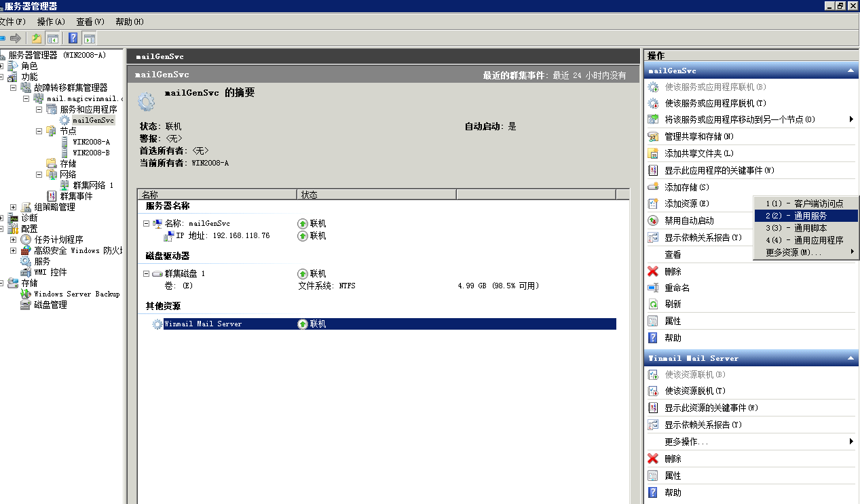Click 重命名 action
Image resolution: width=860 pixels, height=504 pixels.
677,288
